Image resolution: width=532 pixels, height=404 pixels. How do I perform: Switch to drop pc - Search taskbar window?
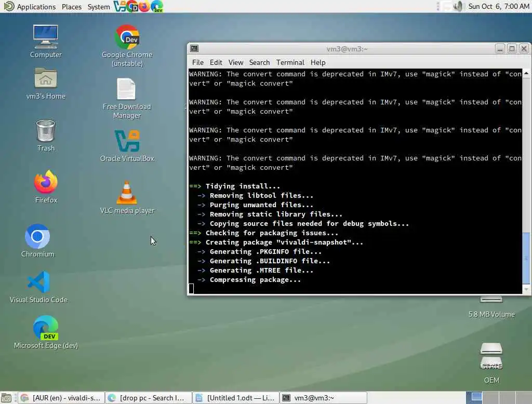pyautogui.click(x=149, y=398)
